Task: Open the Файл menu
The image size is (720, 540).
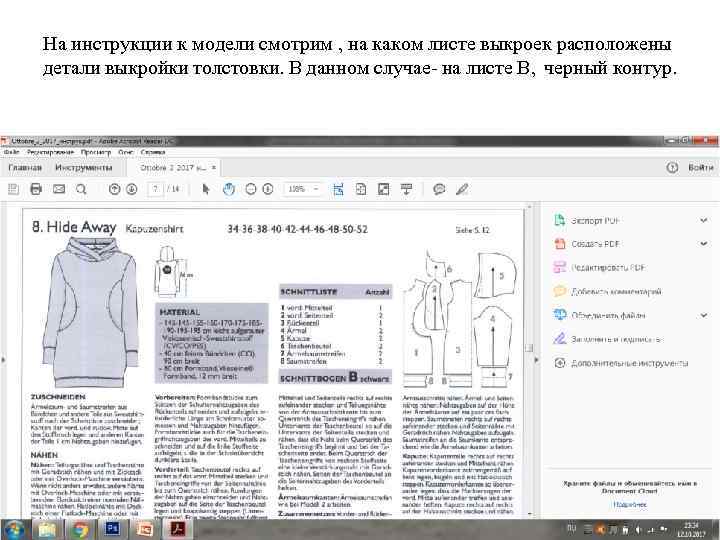Action: click(12, 153)
